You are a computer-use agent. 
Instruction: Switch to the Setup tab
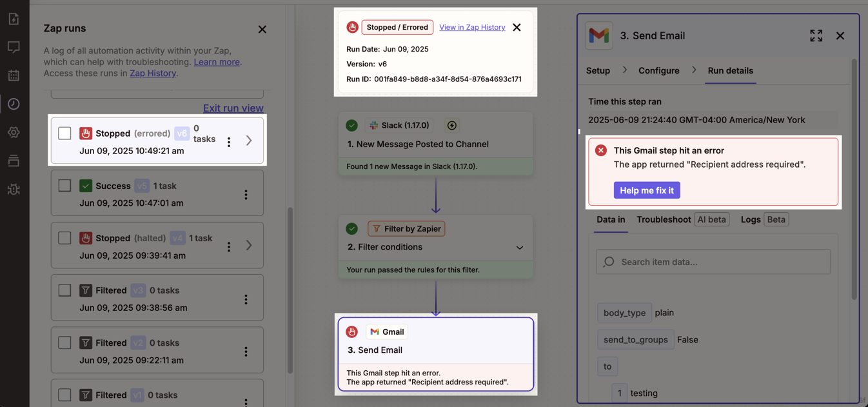[598, 70]
